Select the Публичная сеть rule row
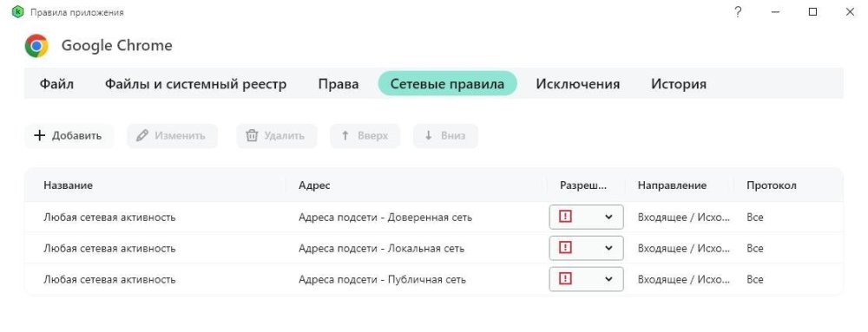Viewport: 868px width, 332px height. tap(433, 279)
